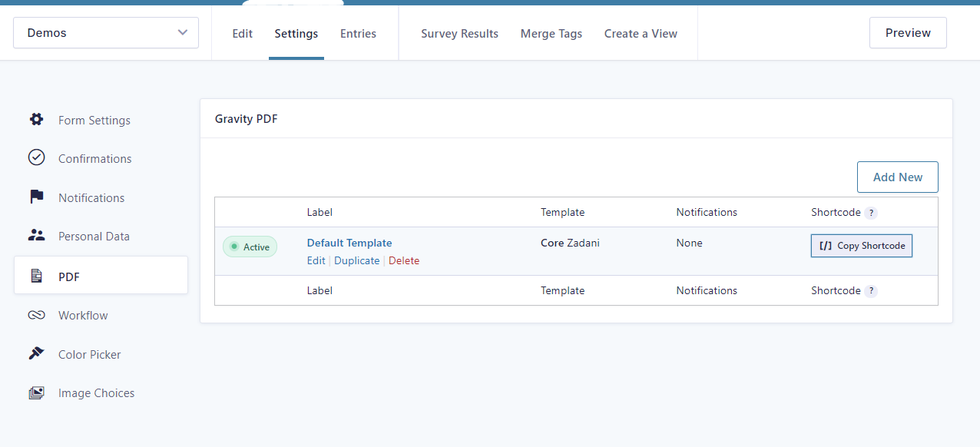The height and width of the screenshot is (447, 980).
Task: Click the Personal Data people icon
Action: (36, 236)
